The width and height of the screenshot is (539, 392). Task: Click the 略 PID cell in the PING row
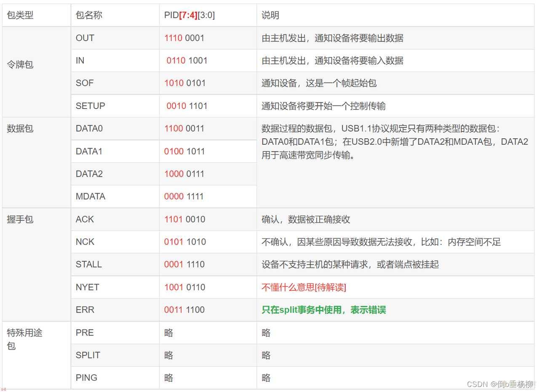click(x=208, y=378)
